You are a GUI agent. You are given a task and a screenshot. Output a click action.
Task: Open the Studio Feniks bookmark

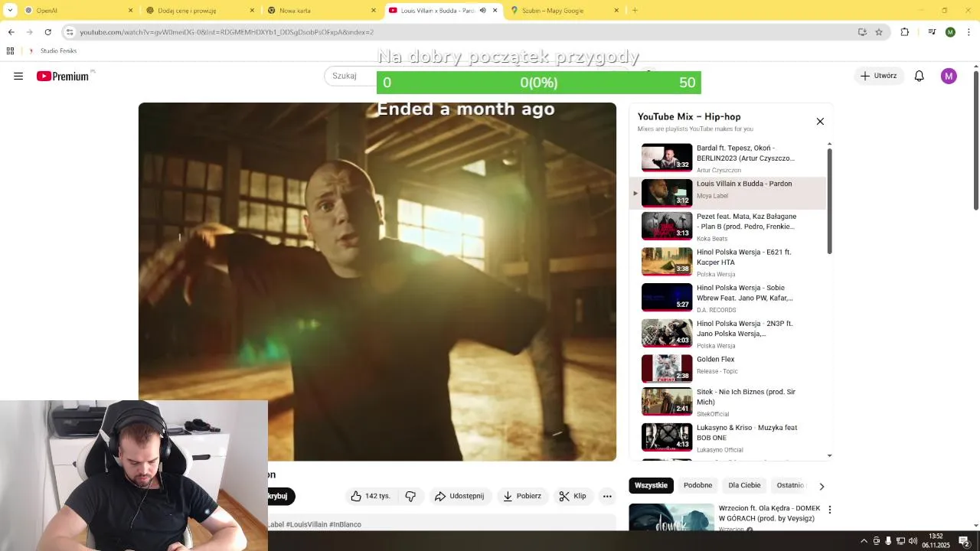click(53, 51)
